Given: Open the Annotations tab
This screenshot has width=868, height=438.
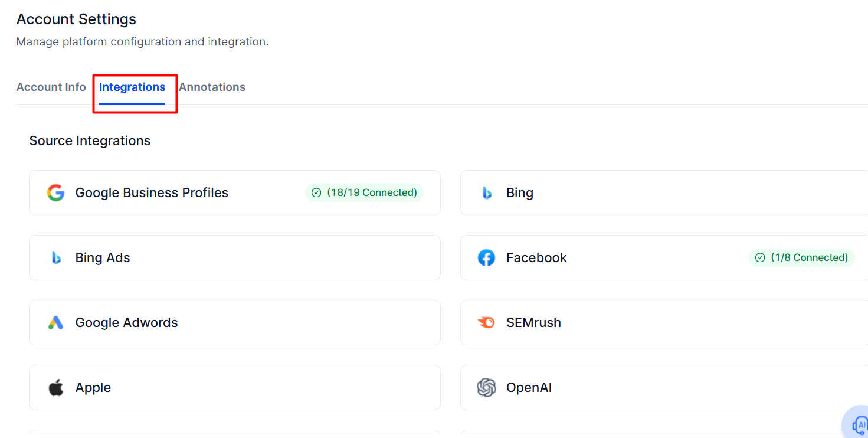Looking at the screenshot, I should pyautogui.click(x=212, y=87).
